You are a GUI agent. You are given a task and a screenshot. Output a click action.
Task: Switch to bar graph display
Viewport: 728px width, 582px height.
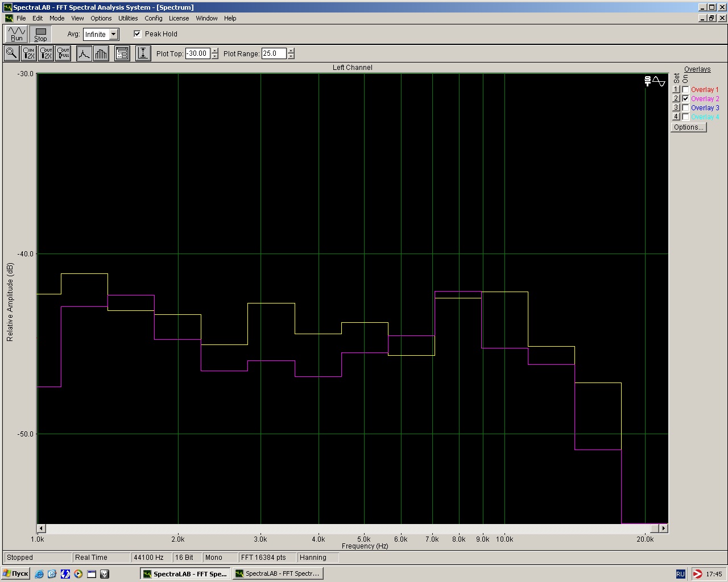101,53
